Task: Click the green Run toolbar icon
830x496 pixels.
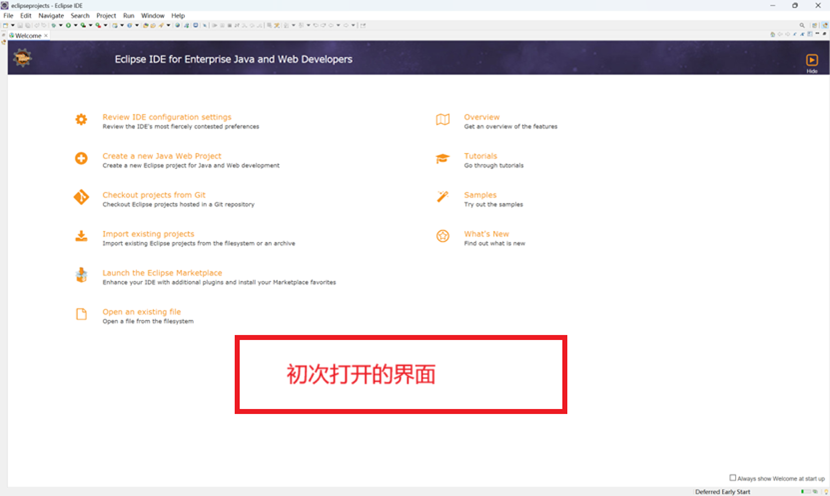Action: click(x=68, y=25)
